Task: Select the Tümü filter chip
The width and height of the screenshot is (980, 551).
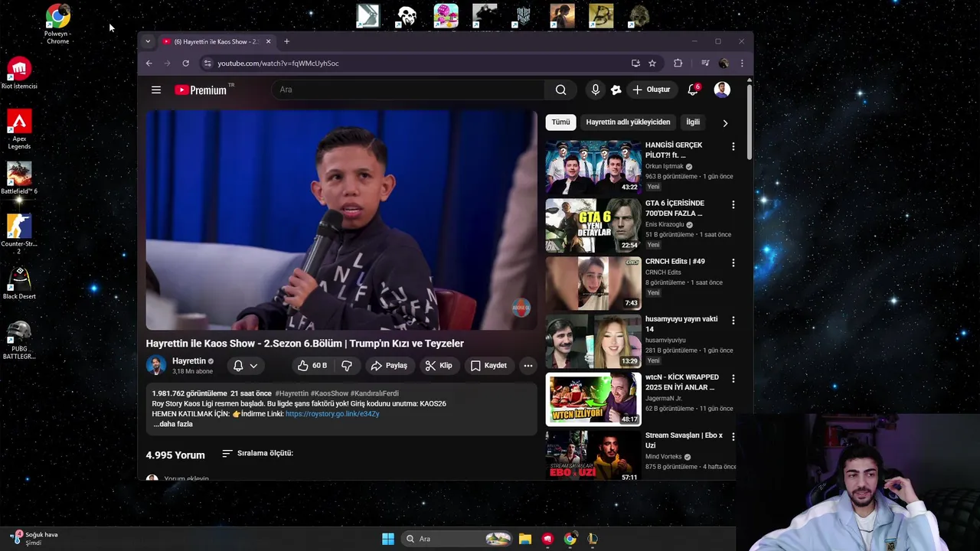Action: [561, 122]
